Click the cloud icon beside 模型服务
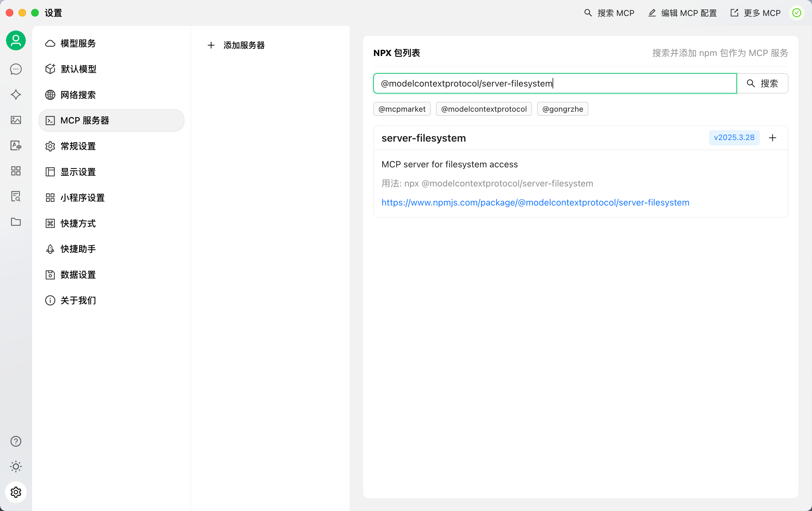812x511 pixels. (50, 43)
